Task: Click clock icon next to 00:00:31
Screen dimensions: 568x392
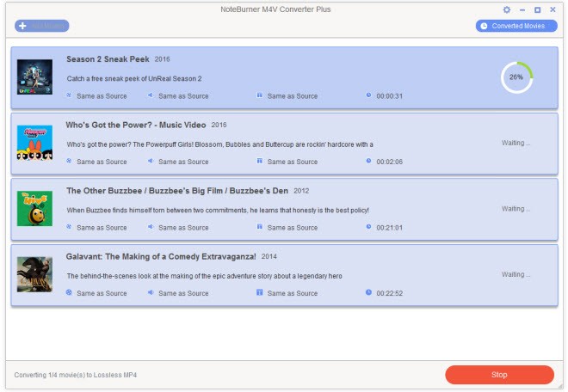Action: pyautogui.click(x=368, y=95)
